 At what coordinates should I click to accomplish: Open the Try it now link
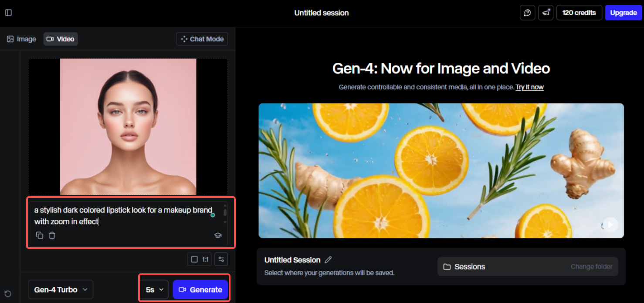(x=529, y=87)
